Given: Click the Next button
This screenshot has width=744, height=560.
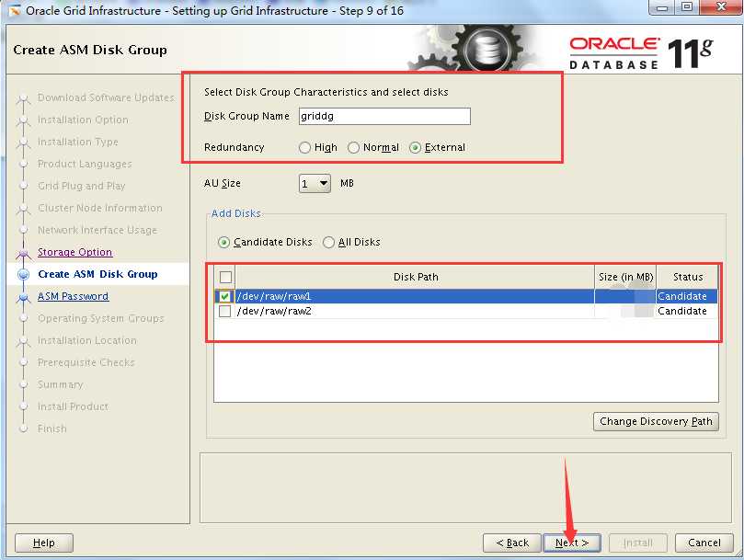Looking at the screenshot, I should [x=572, y=543].
